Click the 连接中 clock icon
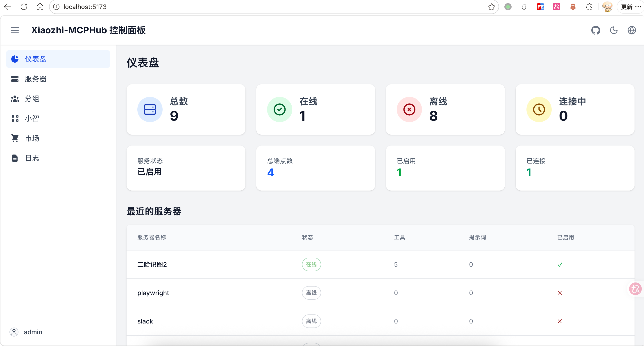644x346 pixels. (539, 109)
